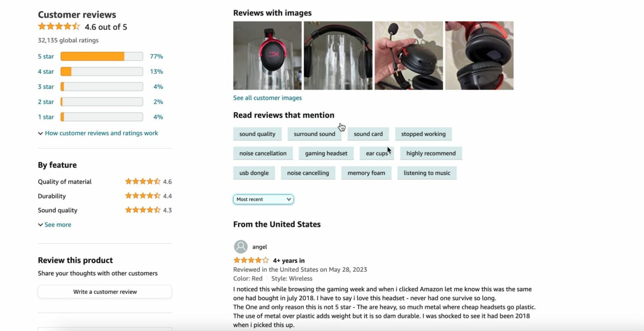Click the 4 star rating bar
Screen dimensions: 644x331
tap(102, 72)
